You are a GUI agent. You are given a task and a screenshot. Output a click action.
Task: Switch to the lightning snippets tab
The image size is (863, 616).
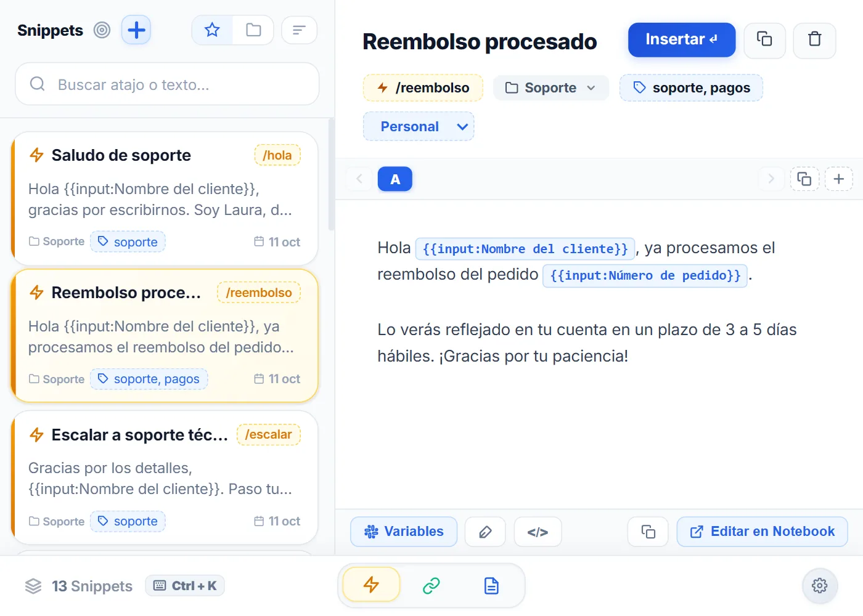(x=371, y=585)
